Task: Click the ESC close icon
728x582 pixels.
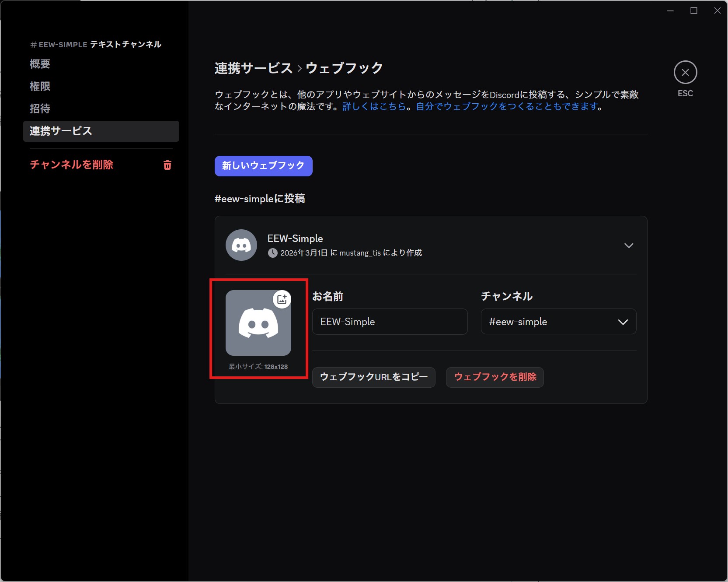Action: click(685, 72)
